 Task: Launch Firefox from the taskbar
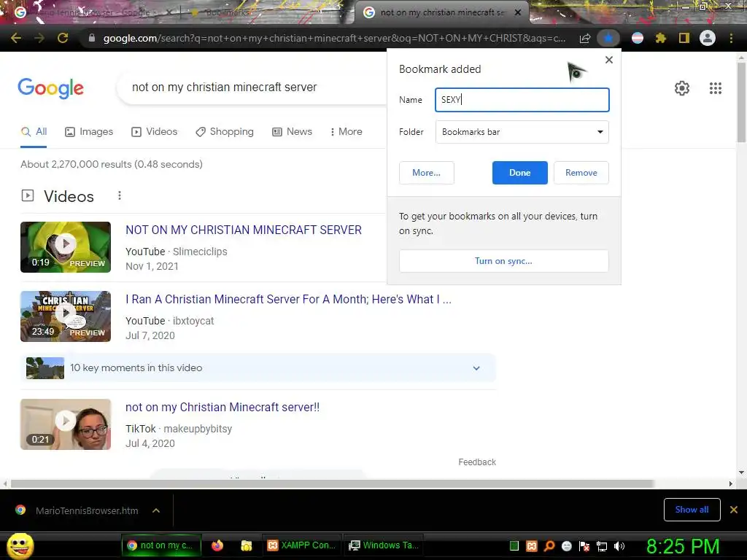click(217, 545)
